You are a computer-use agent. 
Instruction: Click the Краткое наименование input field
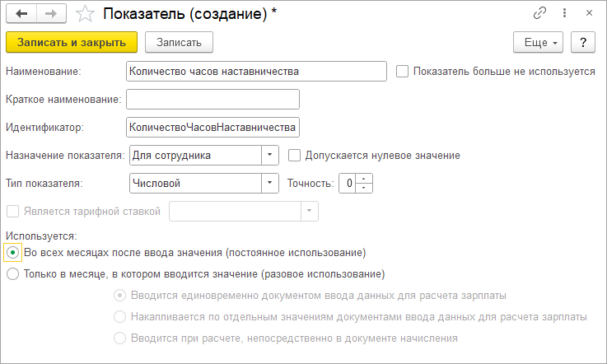[x=213, y=99]
